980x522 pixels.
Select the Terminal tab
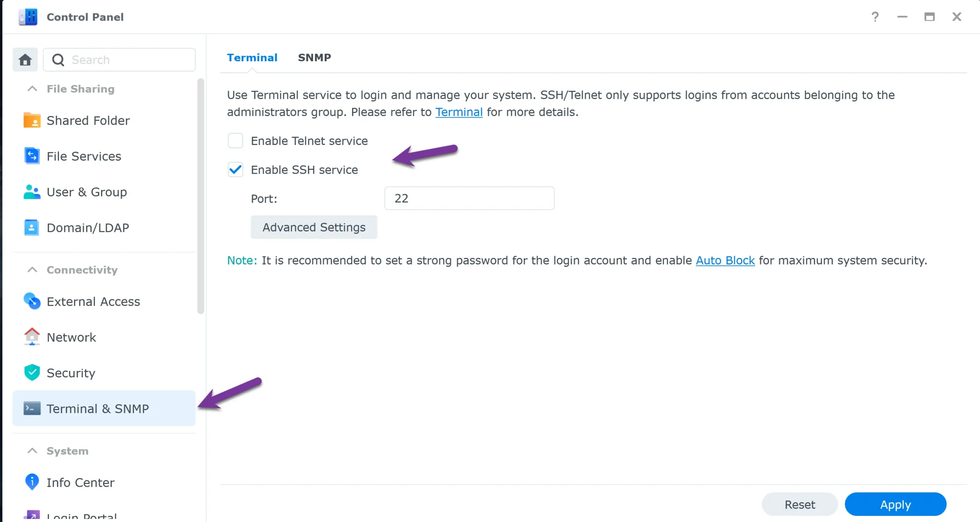(x=252, y=57)
